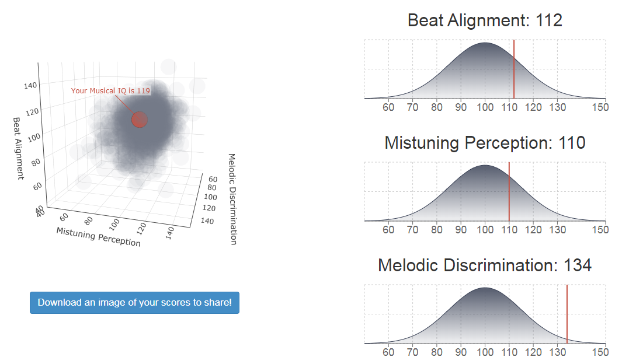Click the Beat Alignment: 112 heading

tap(485, 20)
